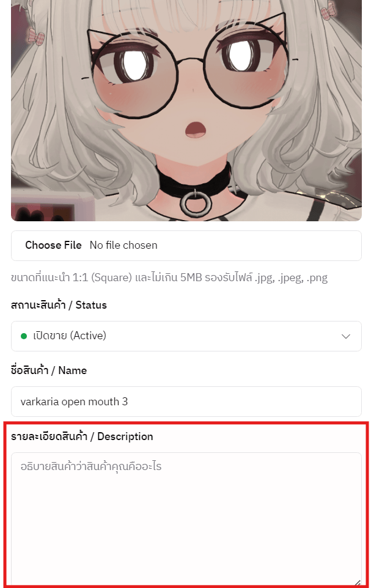371x588 pixels.
Task: Click the "No file chosen" text
Action: pyautogui.click(x=123, y=245)
